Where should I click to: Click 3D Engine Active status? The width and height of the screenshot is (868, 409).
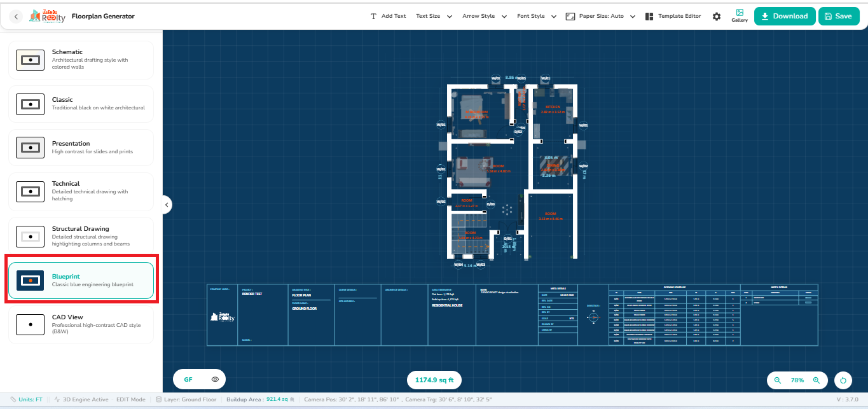click(x=81, y=399)
